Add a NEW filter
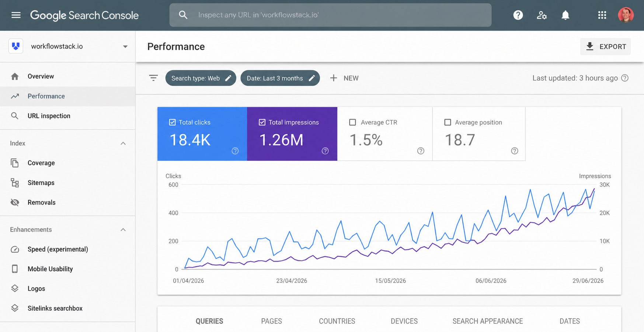This screenshot has width=644, height=332. click(344, 78)
